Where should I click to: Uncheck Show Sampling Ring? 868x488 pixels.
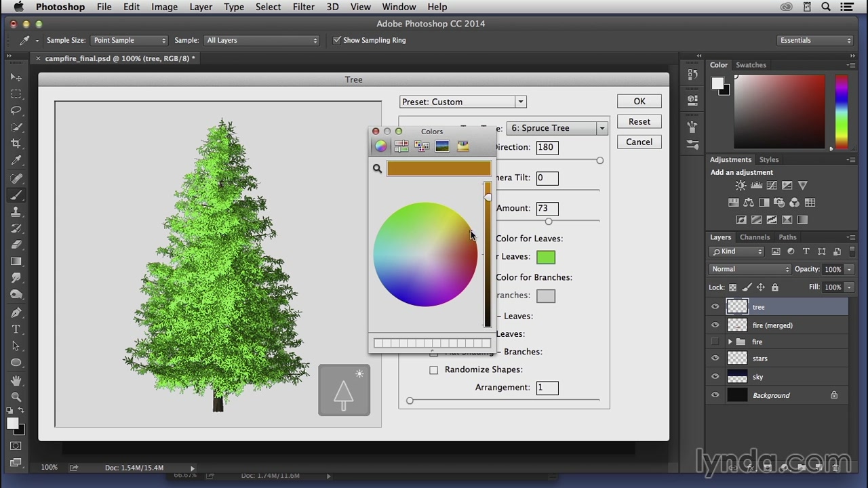point(337,40)
